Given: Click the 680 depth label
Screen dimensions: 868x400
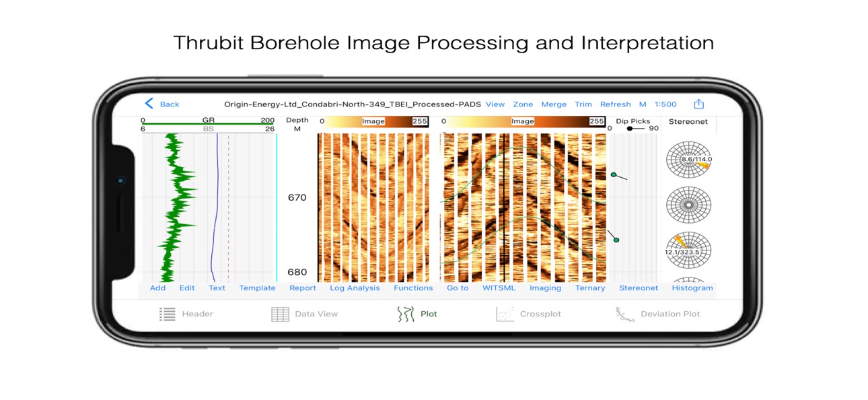Looking at the screenshot, I should point(297,272).
